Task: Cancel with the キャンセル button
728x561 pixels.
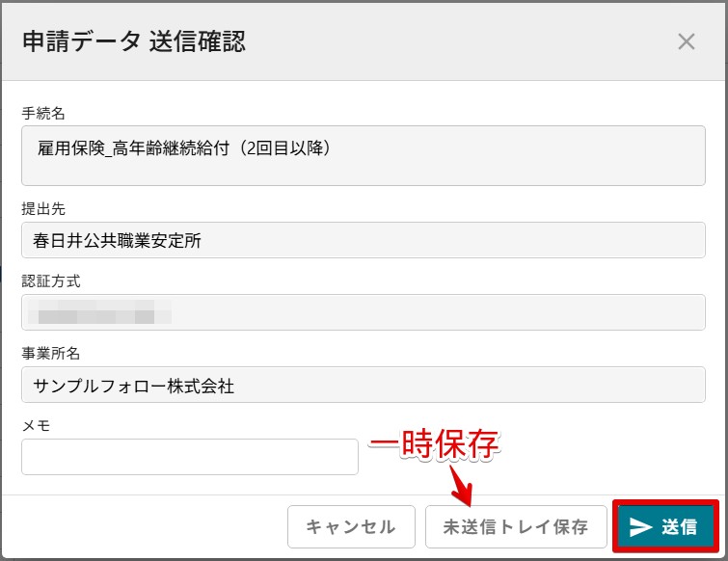Action: 351,526
